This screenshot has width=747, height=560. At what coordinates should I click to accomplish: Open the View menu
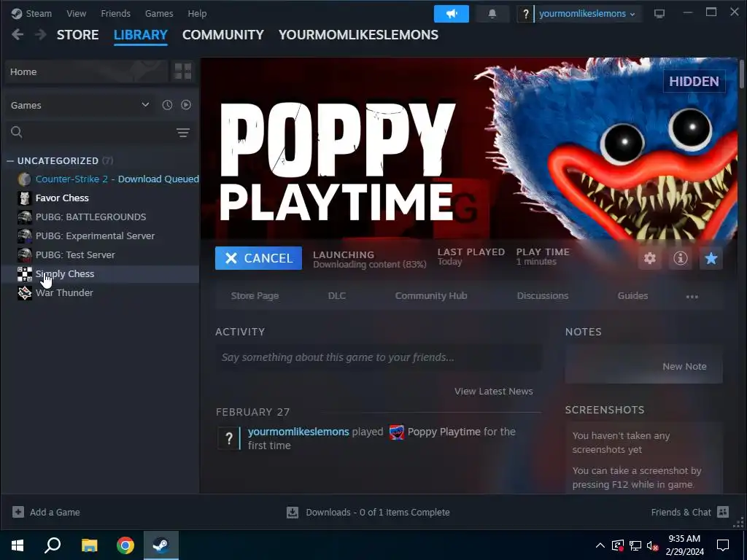click(x=76, y=14)
